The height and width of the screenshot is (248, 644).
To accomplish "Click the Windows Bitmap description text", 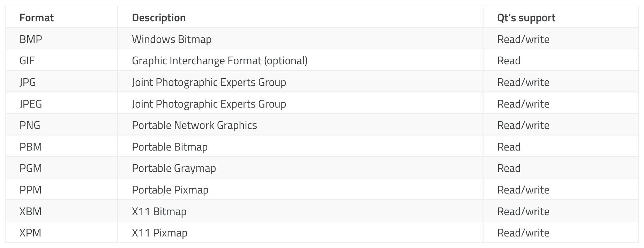I will coord(172,39).
